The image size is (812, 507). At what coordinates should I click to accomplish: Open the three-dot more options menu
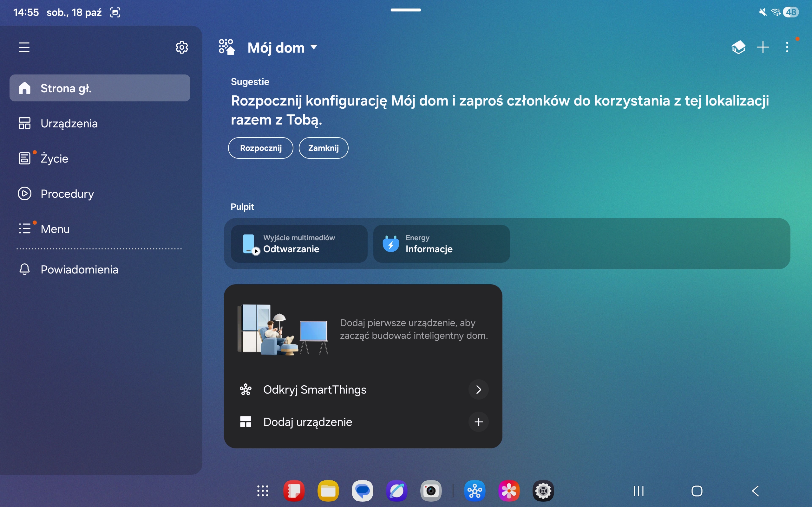click(x=787, y=47)
